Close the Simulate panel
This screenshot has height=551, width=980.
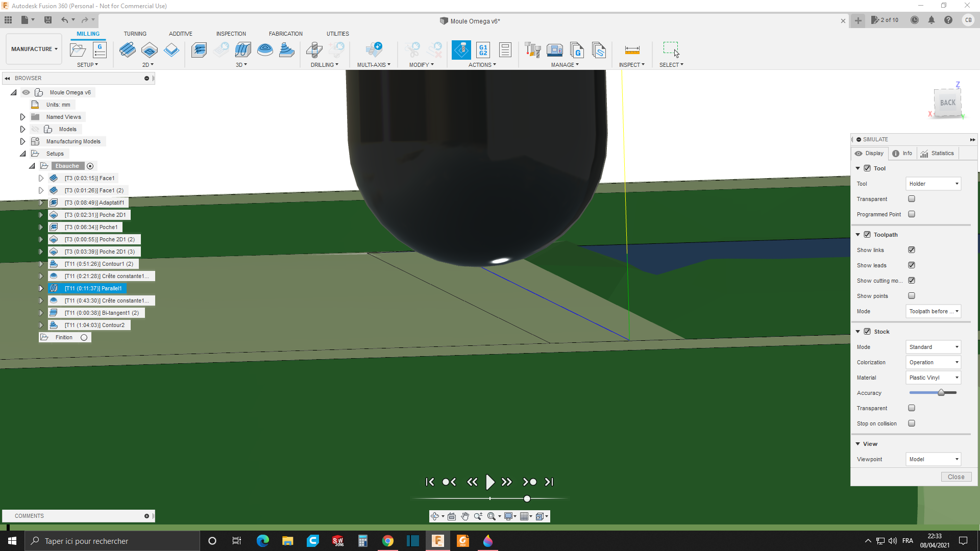click(x=955, y=477)
